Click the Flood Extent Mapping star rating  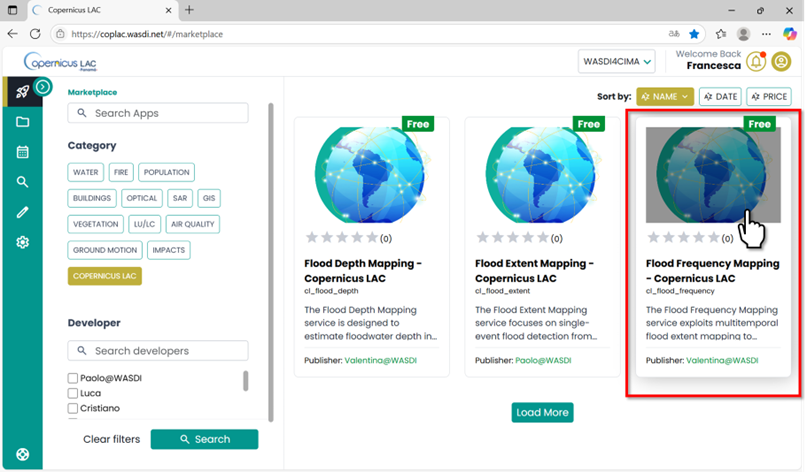[513, 238]
